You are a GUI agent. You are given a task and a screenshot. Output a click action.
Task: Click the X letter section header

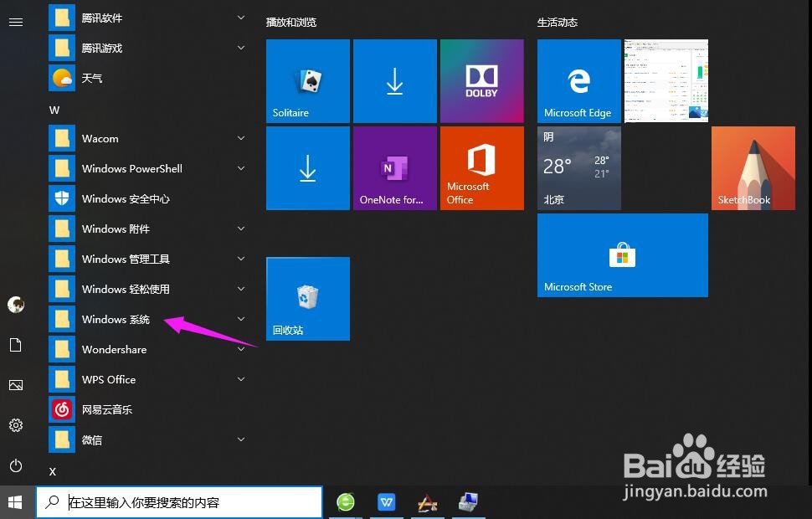pos(52,471)
